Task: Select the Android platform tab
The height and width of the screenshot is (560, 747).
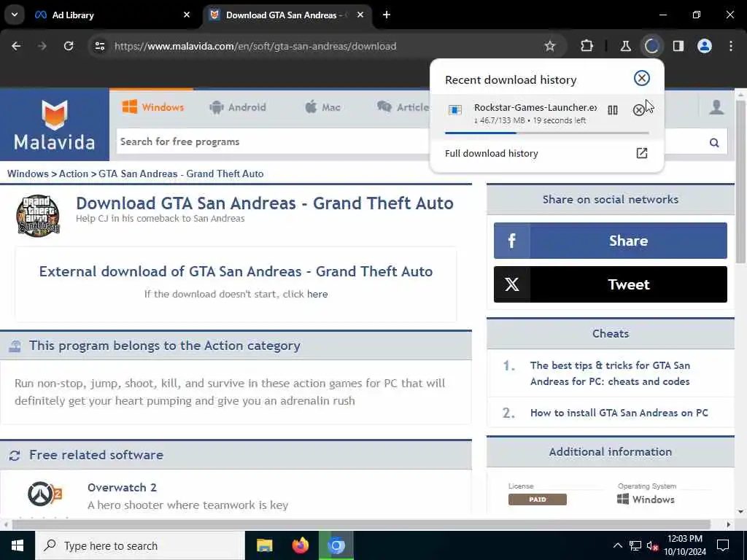Action: [x=238, y=107]
